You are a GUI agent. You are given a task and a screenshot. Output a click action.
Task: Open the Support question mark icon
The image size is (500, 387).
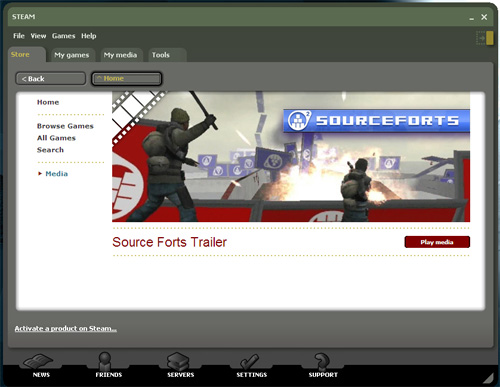click(322, 362)
